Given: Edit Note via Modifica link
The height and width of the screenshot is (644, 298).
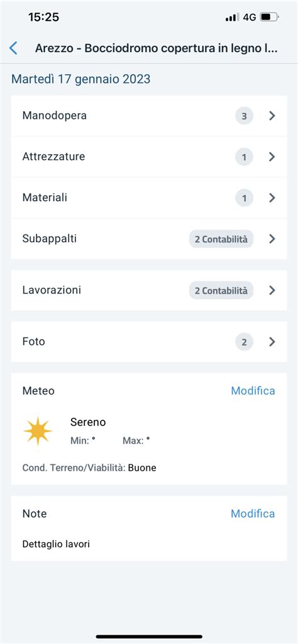Looking at the screenshot, I should click(x=253, y=514).
